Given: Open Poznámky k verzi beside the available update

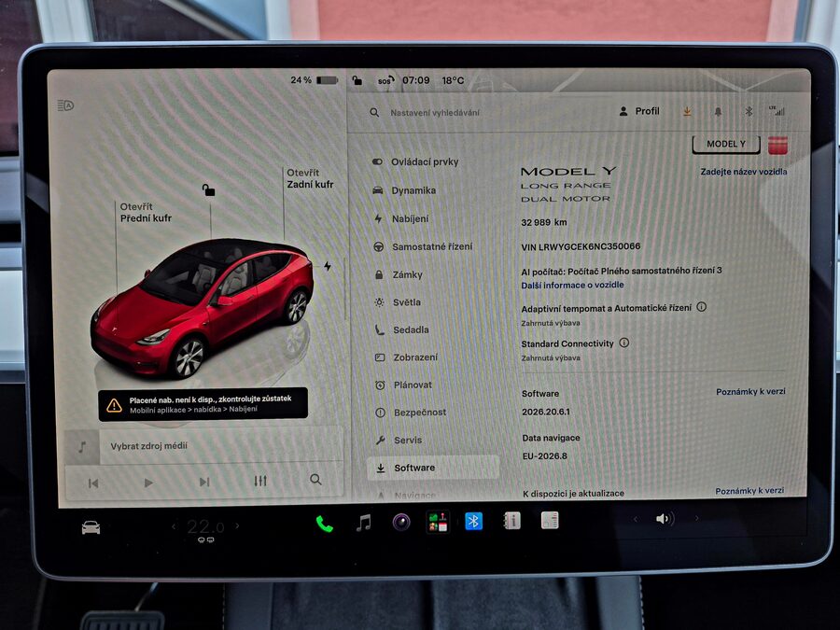Looking at the screenshot, I should (749, 491).
